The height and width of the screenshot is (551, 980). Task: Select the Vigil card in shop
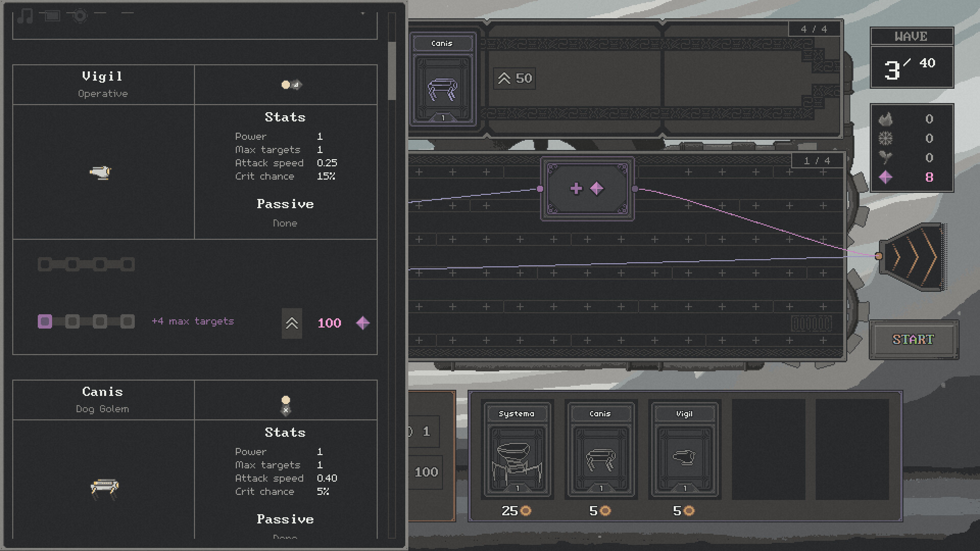(684, 450)
